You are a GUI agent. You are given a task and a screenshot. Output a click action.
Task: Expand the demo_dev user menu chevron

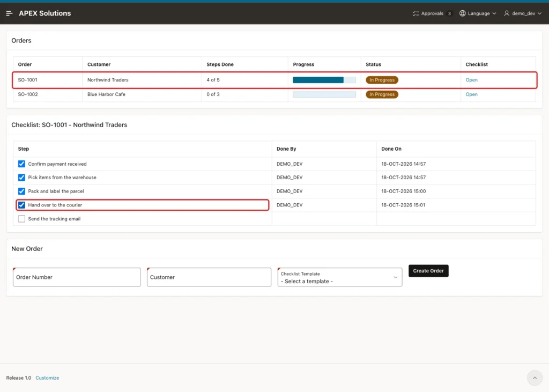click(x=539, y=13)
